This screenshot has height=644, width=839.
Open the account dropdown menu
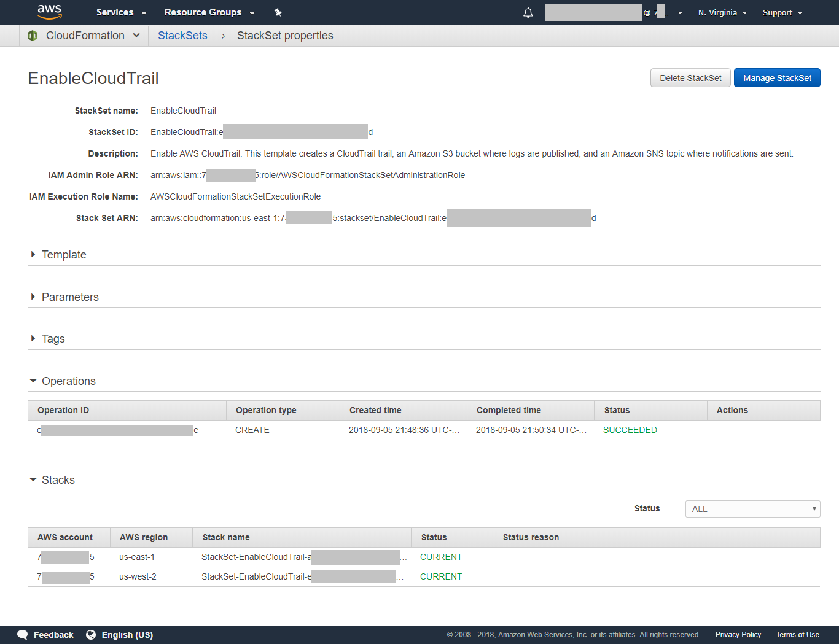point(614,12)
